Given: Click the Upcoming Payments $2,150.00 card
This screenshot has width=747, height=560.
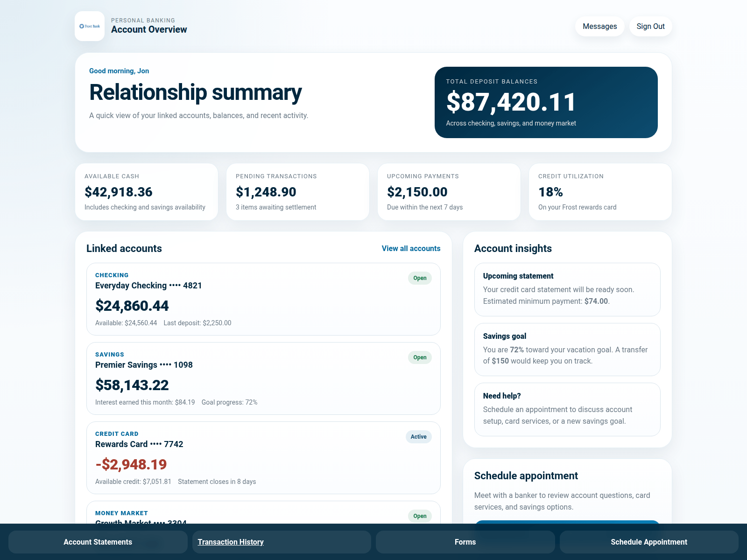Looking at the screenshot, I should 449,192.
